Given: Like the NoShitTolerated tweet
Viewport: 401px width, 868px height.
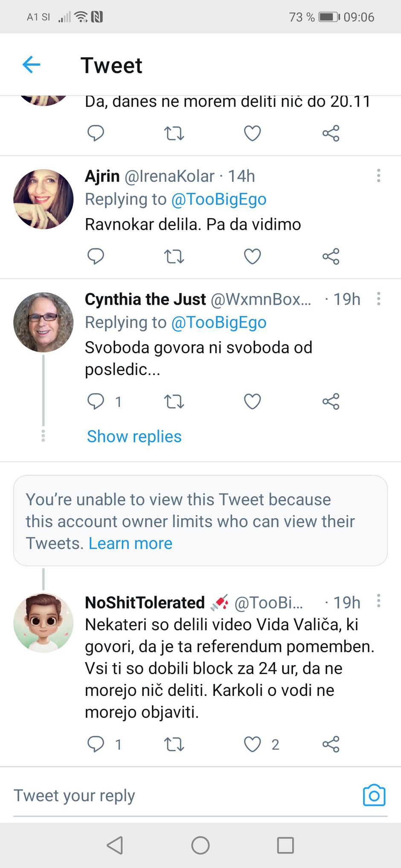Looking at the screenshot, I should click(x=252, y=744).
